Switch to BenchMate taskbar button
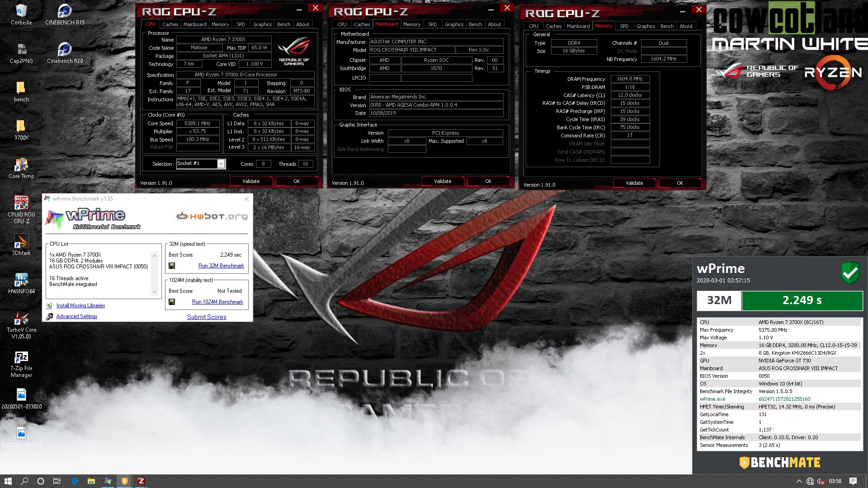Image resolution: width=868 pixels, height=488 pixels. [x=125, y=481]
